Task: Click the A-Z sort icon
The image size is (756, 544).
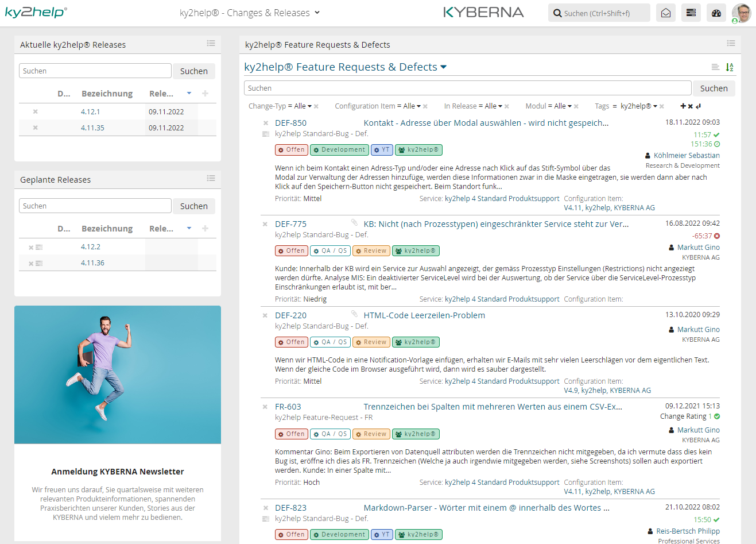Action: [x=730, y=67]
